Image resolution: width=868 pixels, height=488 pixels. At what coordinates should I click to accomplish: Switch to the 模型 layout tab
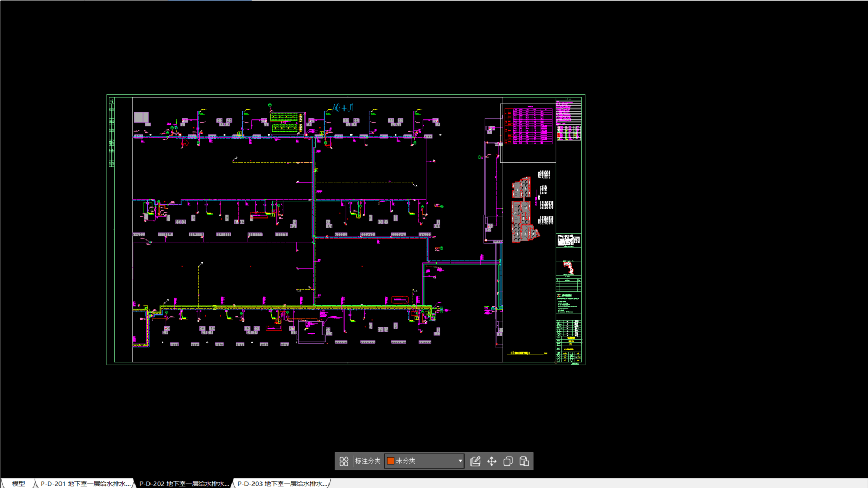[x=19, y=484]
